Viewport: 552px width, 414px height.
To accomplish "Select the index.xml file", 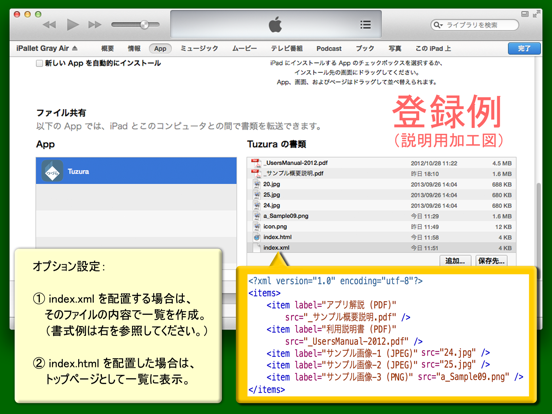I will point(382,247).
